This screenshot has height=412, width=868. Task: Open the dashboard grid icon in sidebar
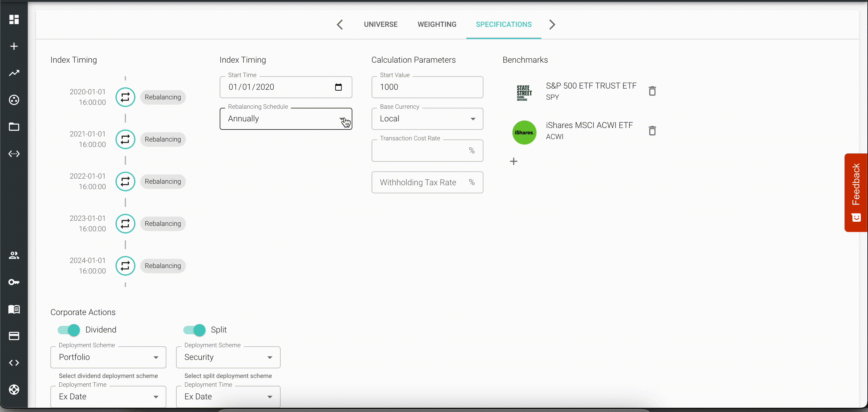(14, 20)
